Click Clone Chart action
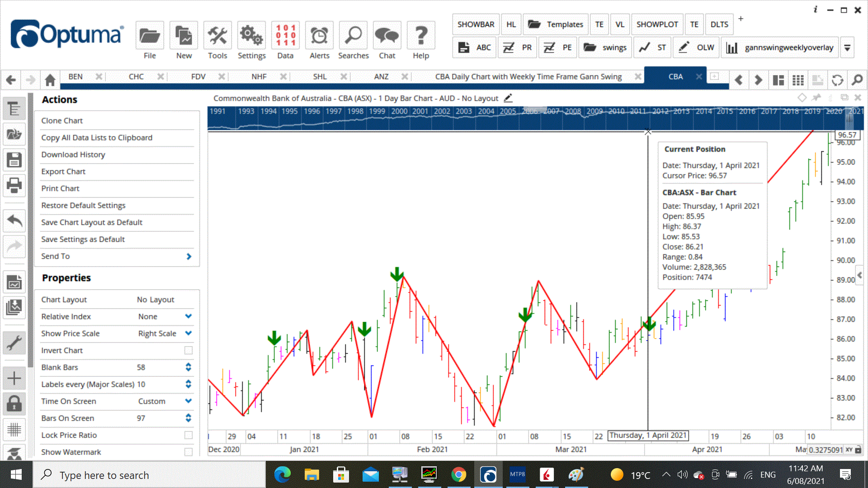This screenshot has height=488, width=868. tap(62, 121)
